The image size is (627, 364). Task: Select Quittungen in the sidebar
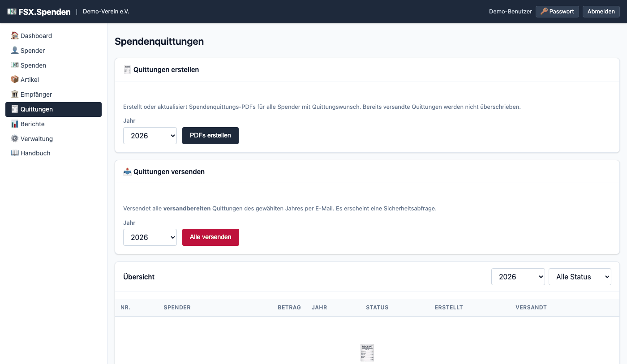pyautogui.click(x=53, y=109)
